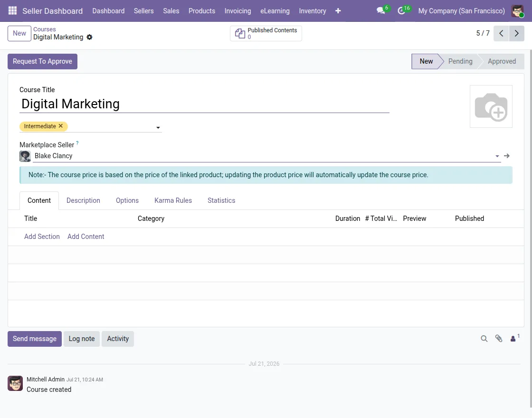Open conversations chat bubble icon

point(381,11)
